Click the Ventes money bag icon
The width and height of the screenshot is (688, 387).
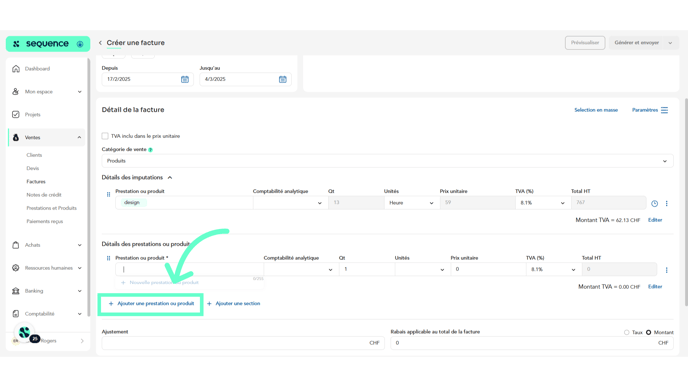(x=16, y=137)
